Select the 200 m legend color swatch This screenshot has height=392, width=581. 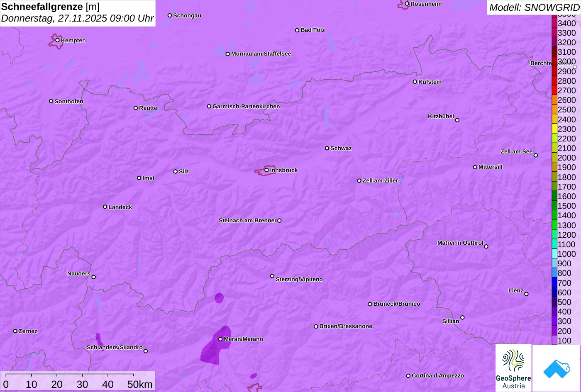[554, 331]
